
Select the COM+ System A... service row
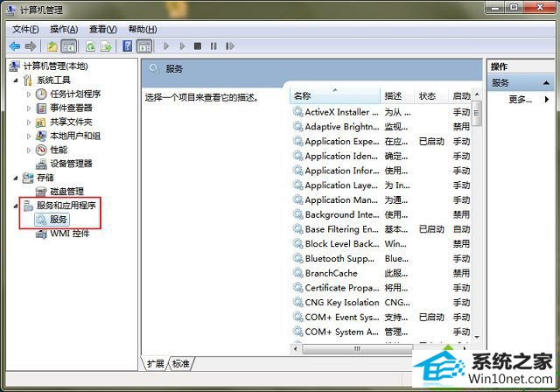(x=381, y=332)
